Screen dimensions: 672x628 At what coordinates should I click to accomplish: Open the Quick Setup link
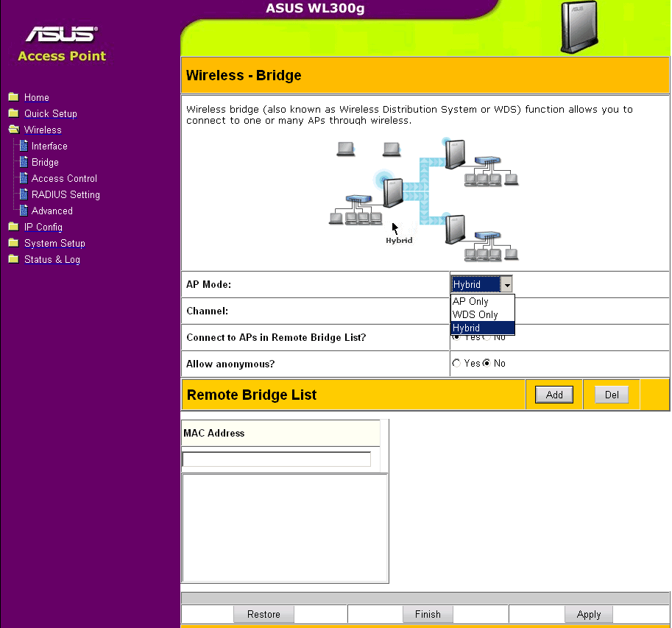pyautogui.click(x=51, y=113)
